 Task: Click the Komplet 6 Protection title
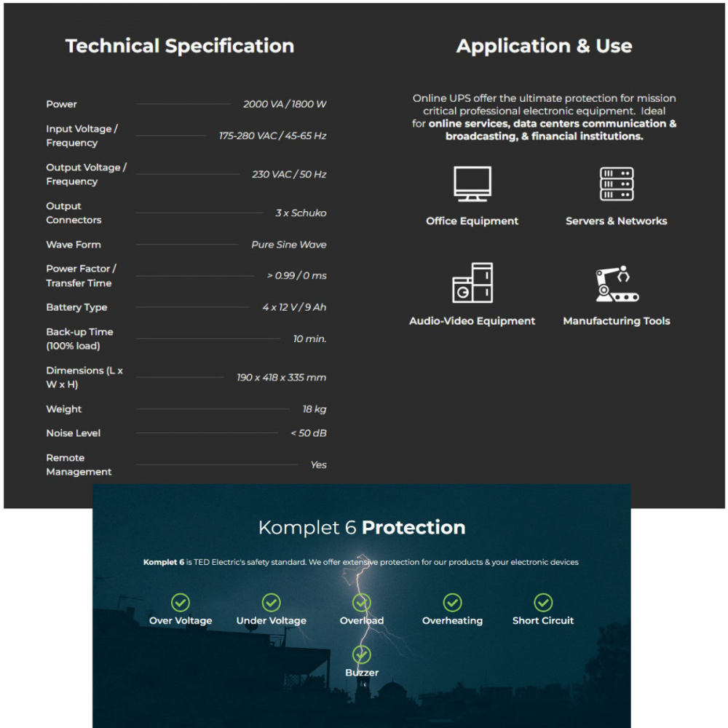coord(362,528)
